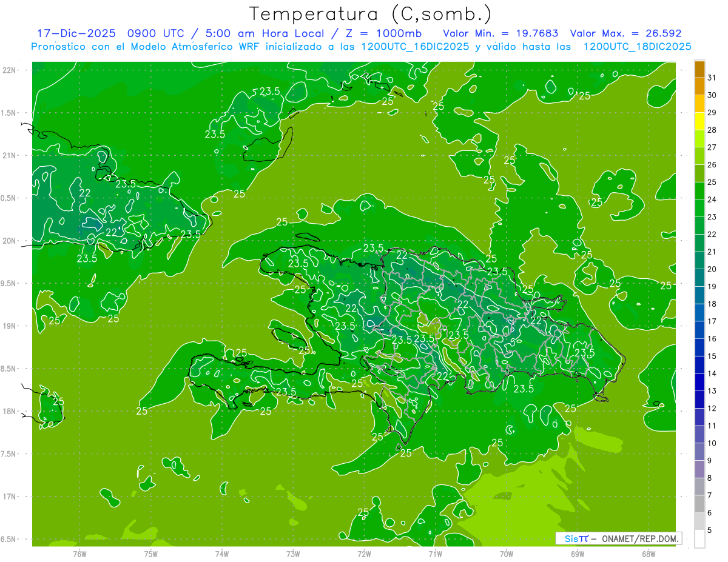The height and width of the screenshot is (562, 728).
Task: Click the "72W" longitude axis label
Action: 364,554
